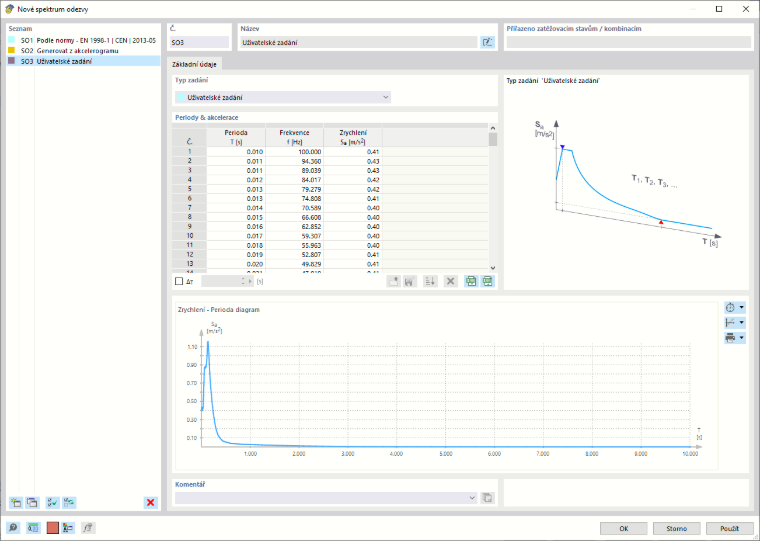760x541 pixels.
Task: Click the delete row X icon below the table
Action: pos(451,281)
